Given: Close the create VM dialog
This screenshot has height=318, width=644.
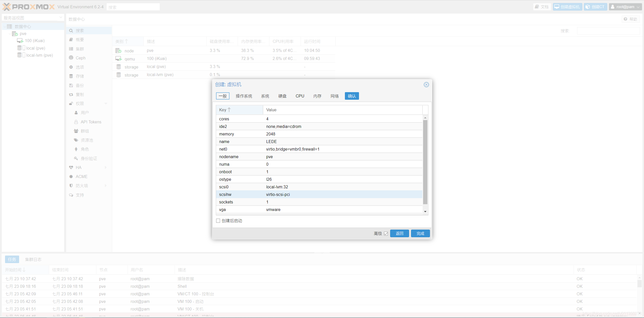Looking at the screenshot, I should tap(426, 85).
